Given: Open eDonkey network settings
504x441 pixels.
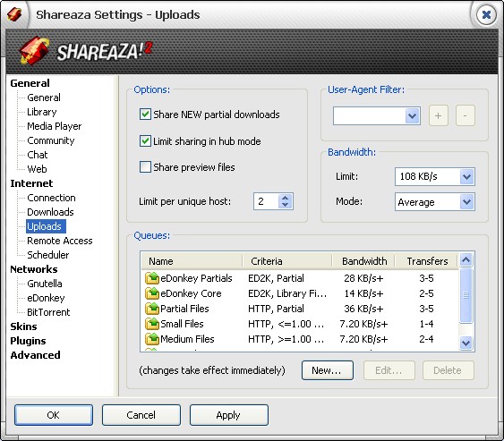Looking at the screenshot, I should (46, 298).
